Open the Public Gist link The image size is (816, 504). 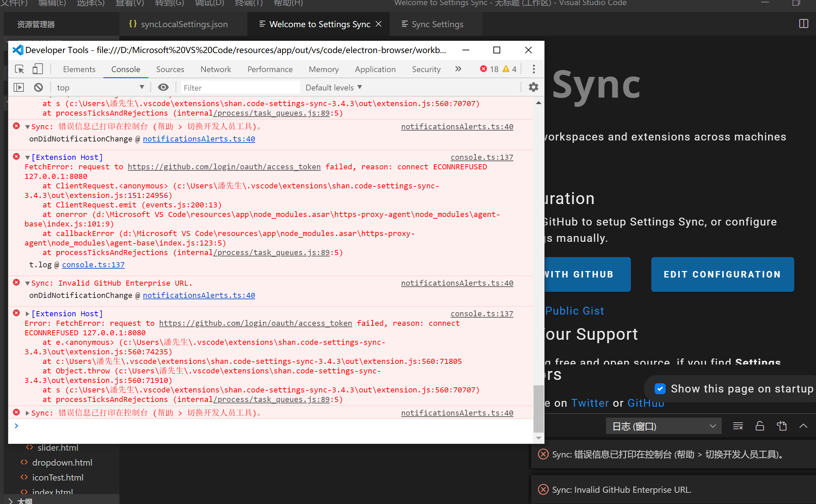(575, 310)
